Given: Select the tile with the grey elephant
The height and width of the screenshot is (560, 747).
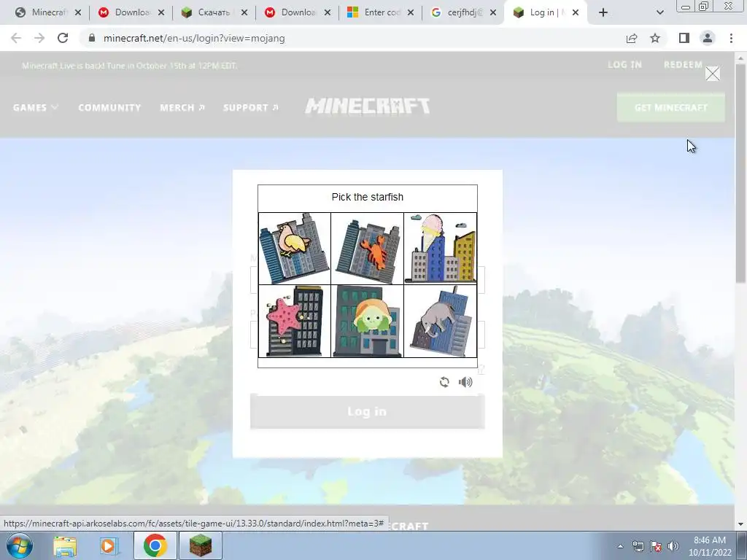Looking at the screenshot, I should (440, 322).
